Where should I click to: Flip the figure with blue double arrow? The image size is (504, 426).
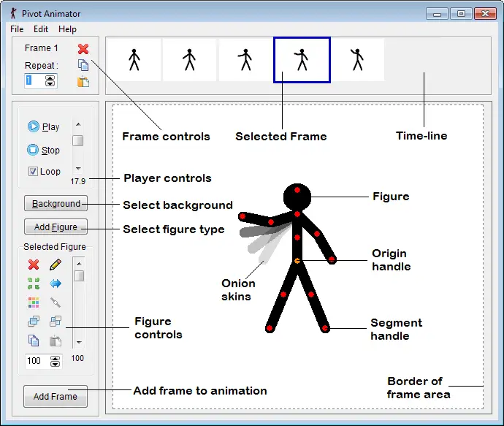(56, 284)
